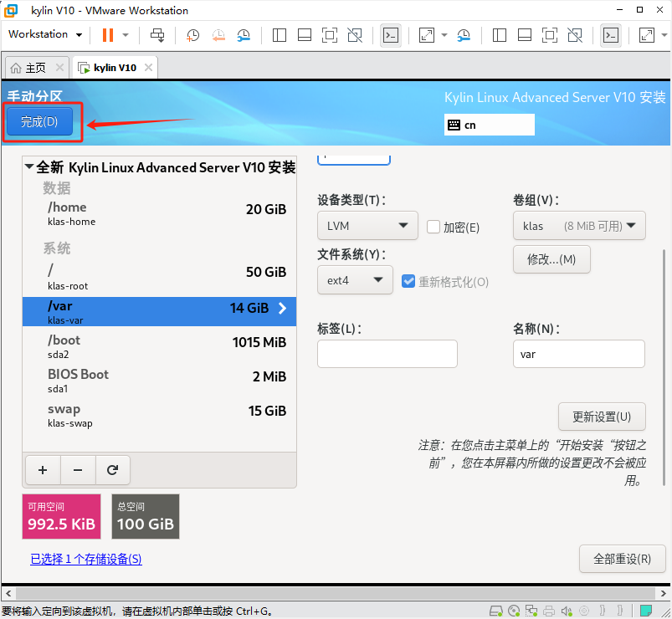This screenshot has height=619, width=672.
Task: Select the swap klas-swap partition
Action: [x=159, y=415]
